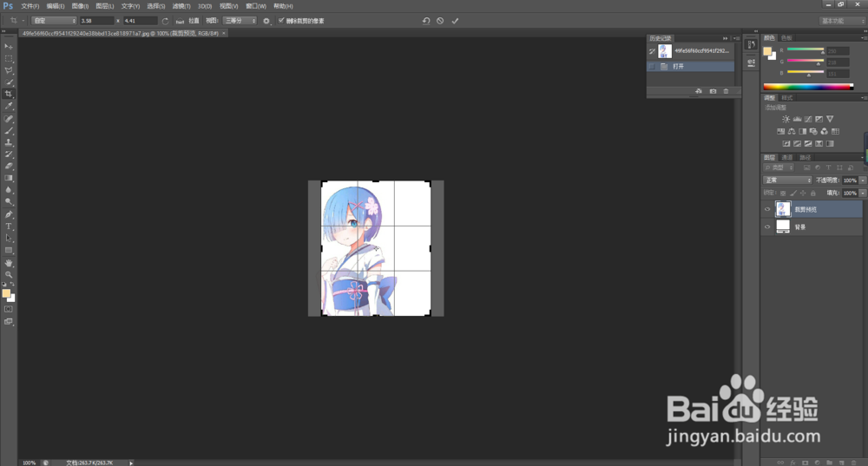Select the Brush tool
This screenshot has width=868, height=466.
click(9, 131)
